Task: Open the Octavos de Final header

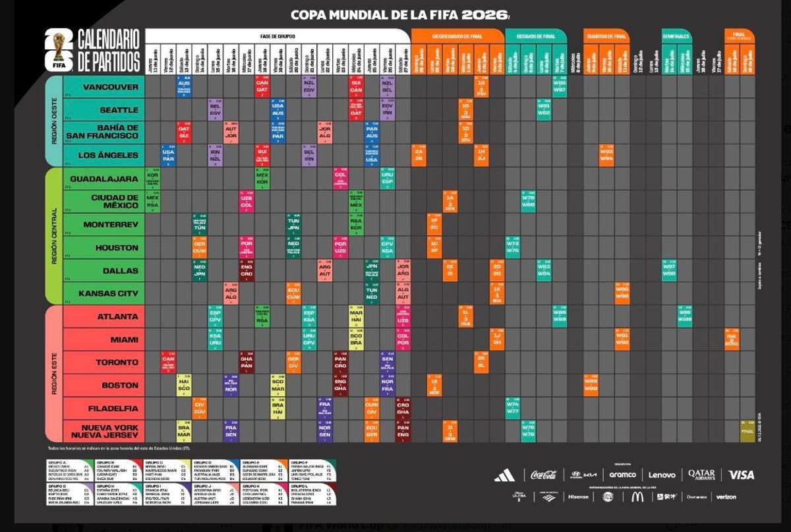Action: click(536, 36)
